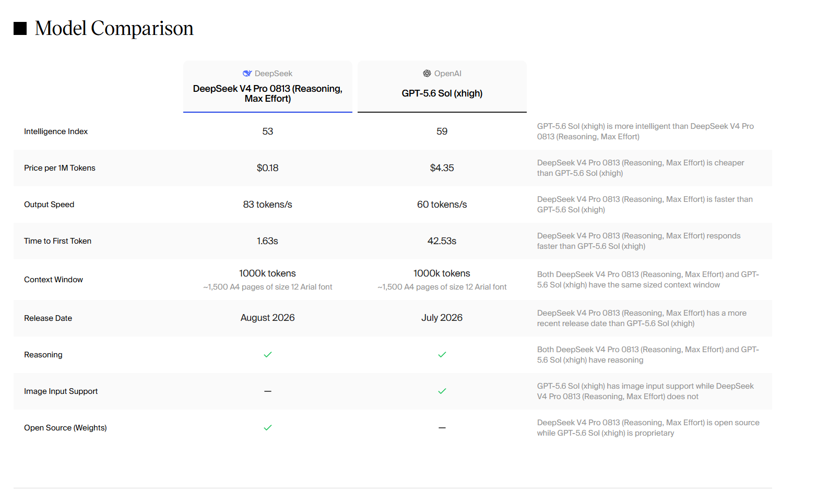The height and width of the screenshot is (504, 817).
Task: Click GPT-5.6 Sol's Reasoning green checkmark
Action: pyautogui.click(x=442, y=355)
